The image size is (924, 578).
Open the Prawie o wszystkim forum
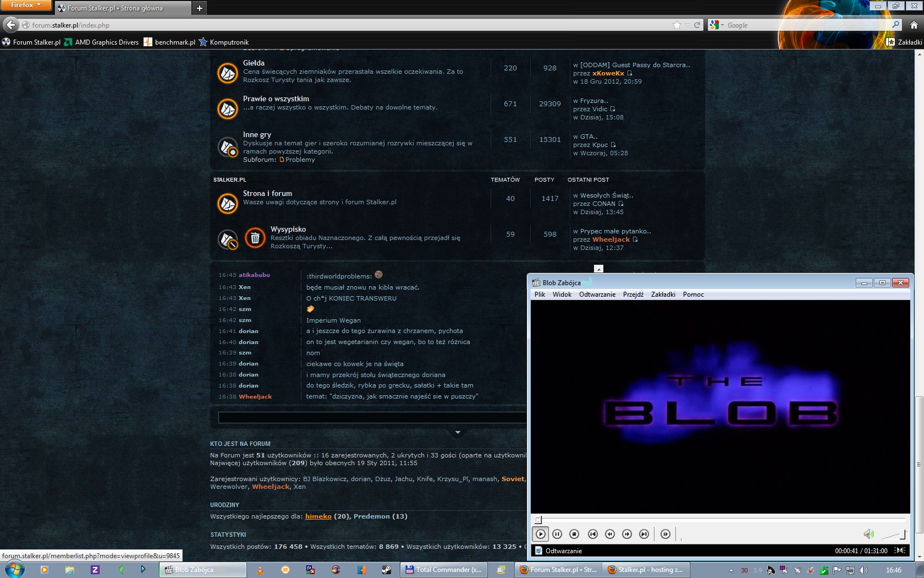click(276, 99)
